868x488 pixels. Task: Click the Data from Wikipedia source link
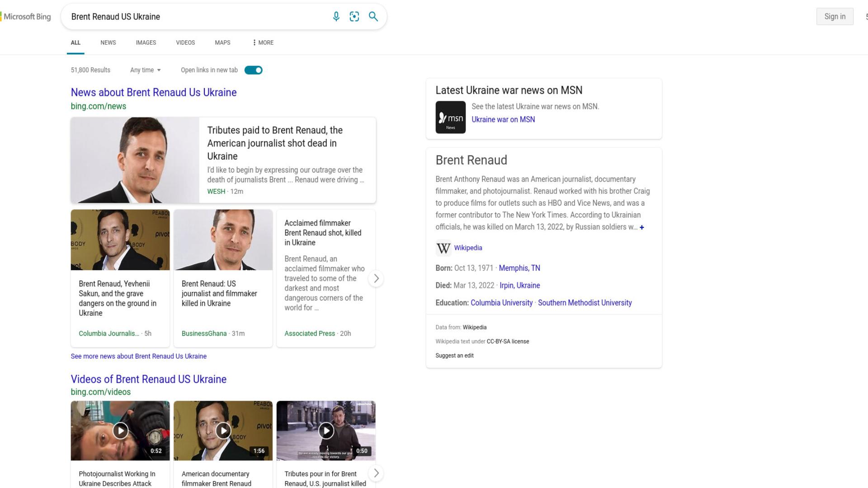[x=475, y=327]
